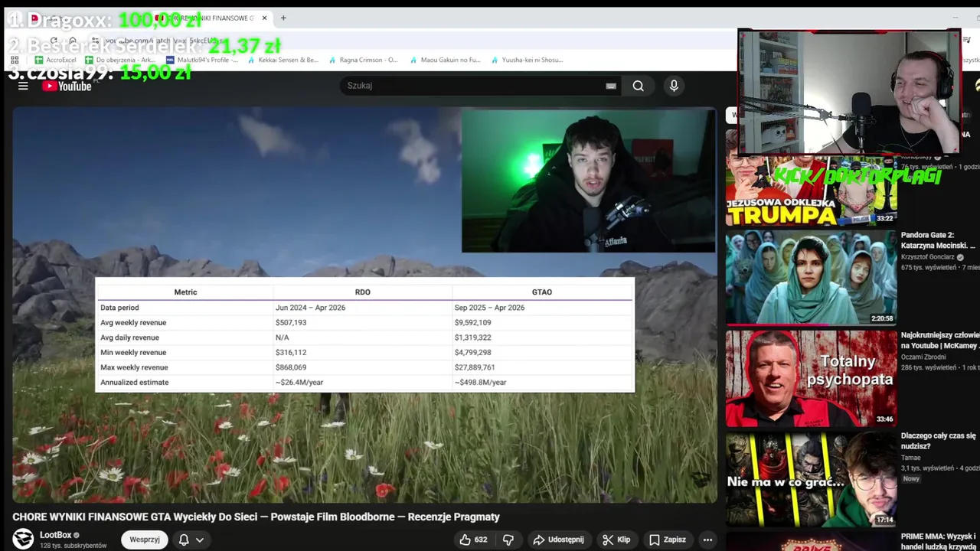
Task: Click the search magnifier button
Action: click(x=638, y=86)
